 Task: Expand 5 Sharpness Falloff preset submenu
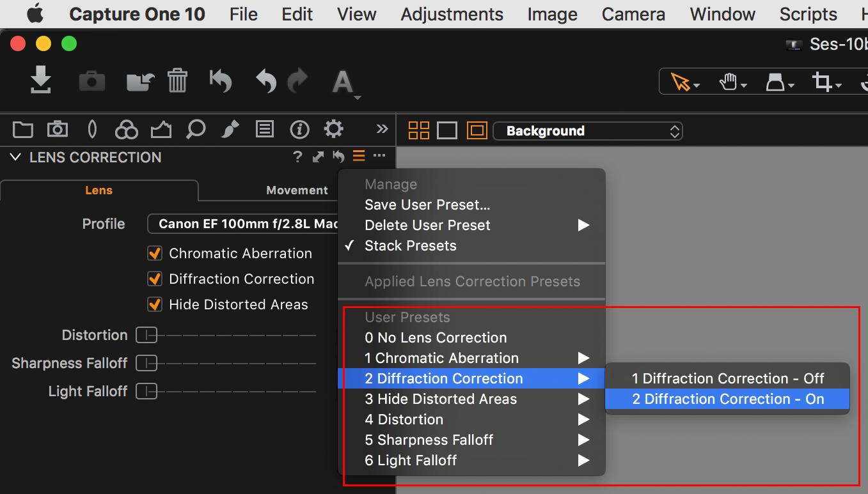pyautogui.click(x=471, y=440)
